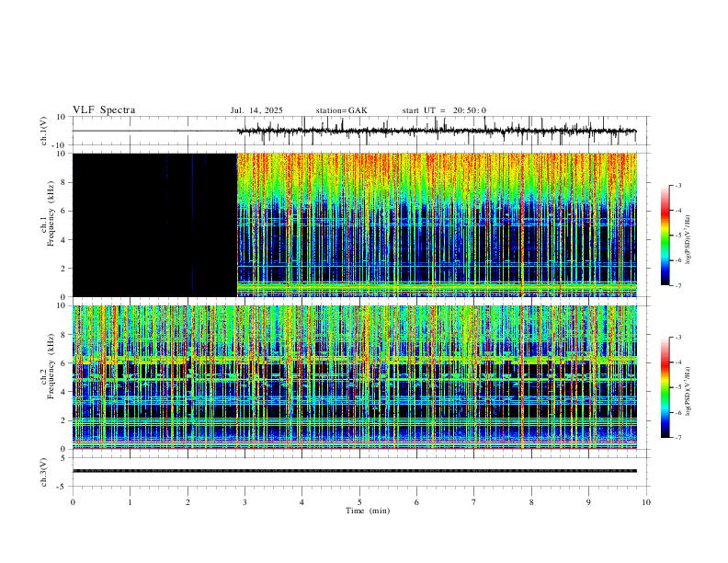Click the "-7" label on ch.2 color bar

pos(677,438)
